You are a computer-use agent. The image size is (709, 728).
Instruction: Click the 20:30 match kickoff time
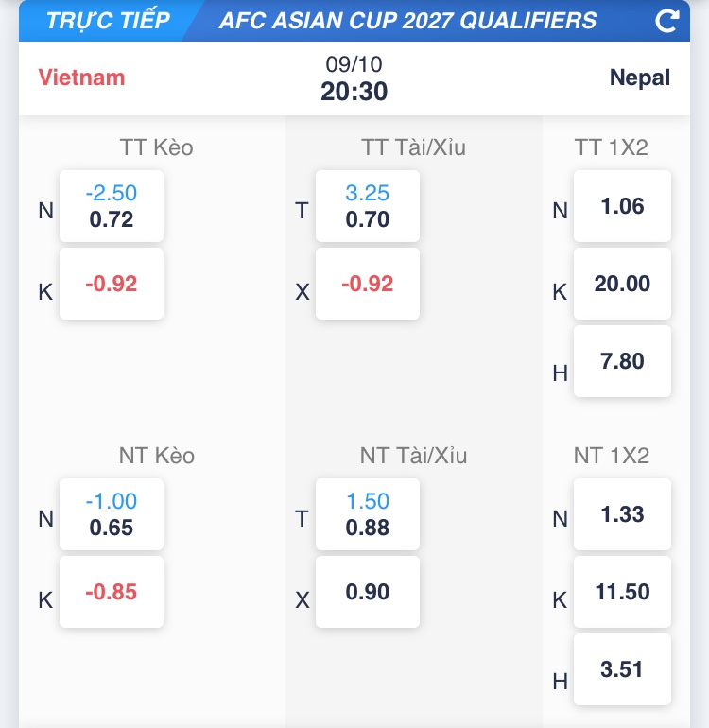[x=354, y=91]
